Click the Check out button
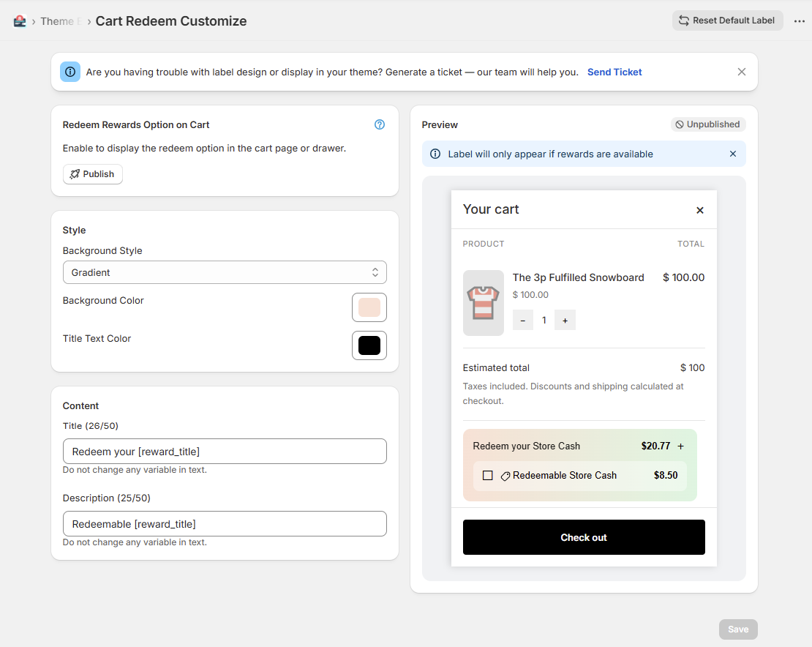 tap(583, 537)
